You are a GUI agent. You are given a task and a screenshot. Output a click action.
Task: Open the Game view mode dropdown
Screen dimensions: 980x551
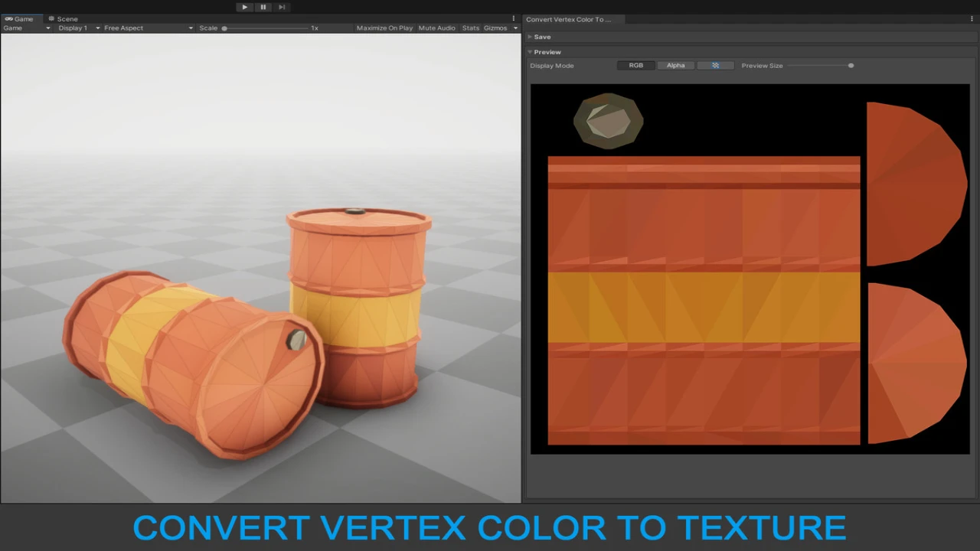click(x=26, y=28)
